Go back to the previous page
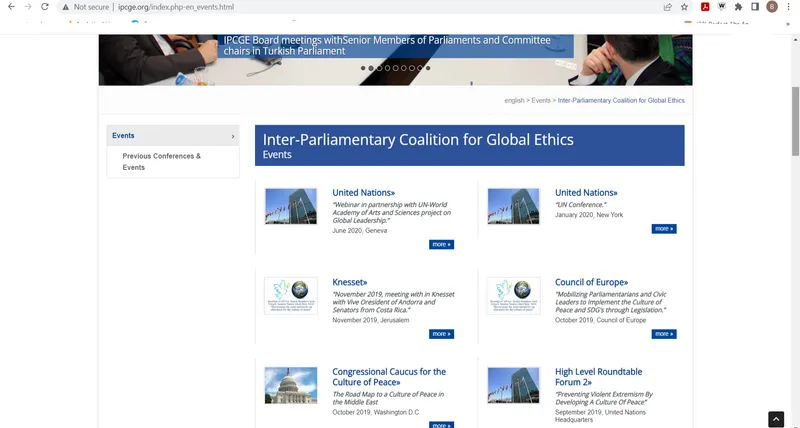Viewport: 800px width, 428px height. (x=11, y=7)
